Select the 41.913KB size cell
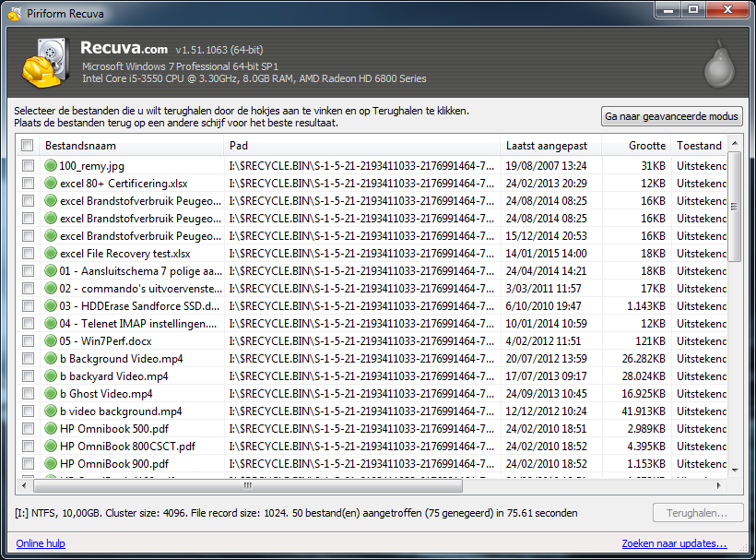Image resolution: width=756 pixels, height=560 pixels. point(644,411)
